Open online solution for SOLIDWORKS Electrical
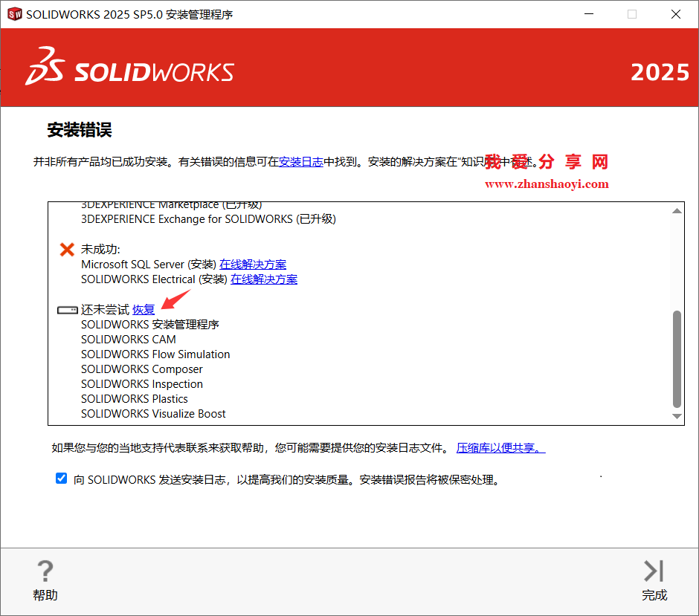Screen dimensions: 699x616 click(264, 279)
